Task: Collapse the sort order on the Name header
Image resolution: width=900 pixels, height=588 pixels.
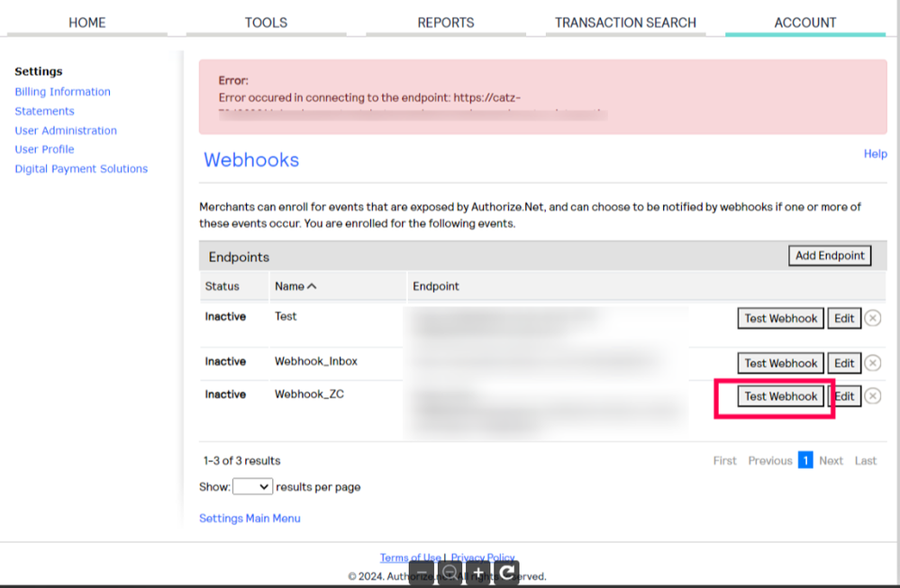Action: [x=313, y=285]
